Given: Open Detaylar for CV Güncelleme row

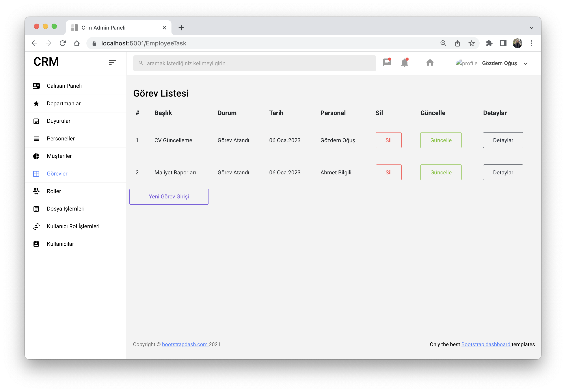Looking at the screenshot, I should (503, 140).
